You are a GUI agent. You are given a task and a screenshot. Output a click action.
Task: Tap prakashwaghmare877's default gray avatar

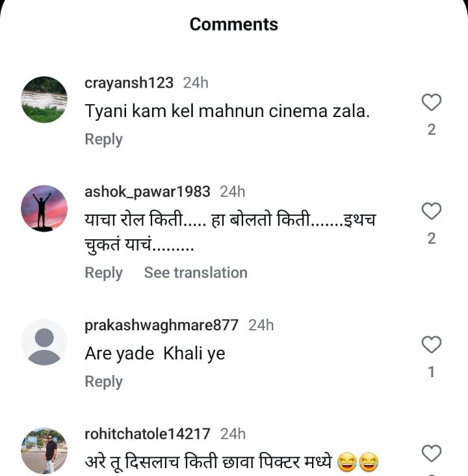click(44, 341)
